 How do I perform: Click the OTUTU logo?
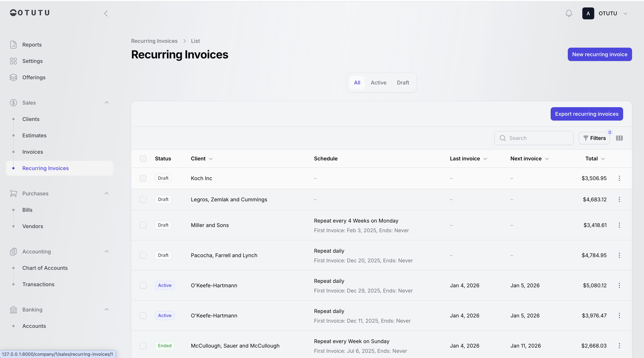pos(29,13)
